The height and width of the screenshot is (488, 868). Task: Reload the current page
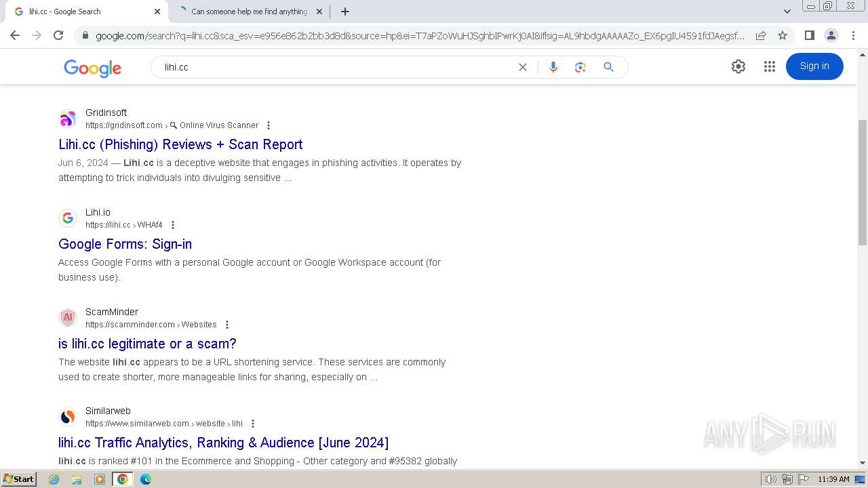58,35
